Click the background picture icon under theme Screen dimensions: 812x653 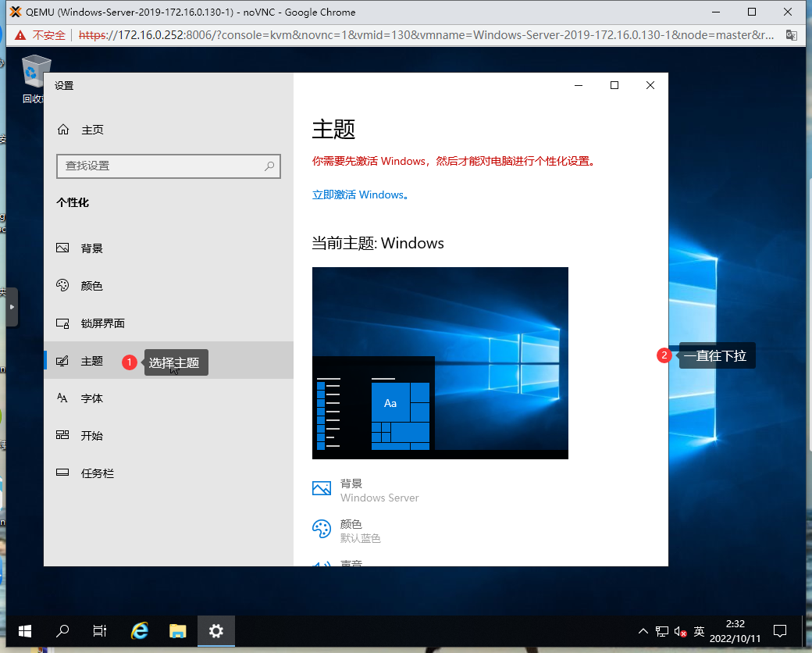[322, 488]
